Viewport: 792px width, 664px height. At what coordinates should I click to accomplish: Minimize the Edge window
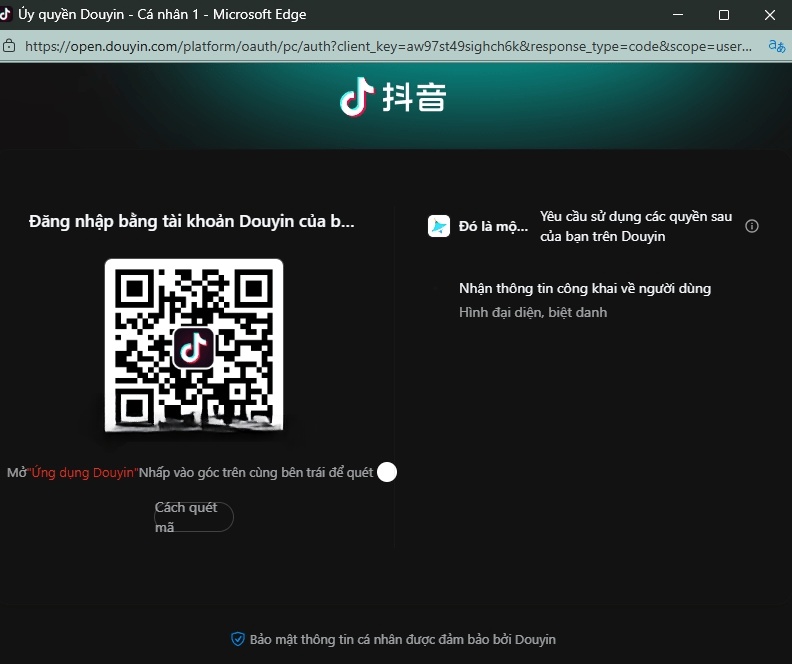click(x=678, y=15)
